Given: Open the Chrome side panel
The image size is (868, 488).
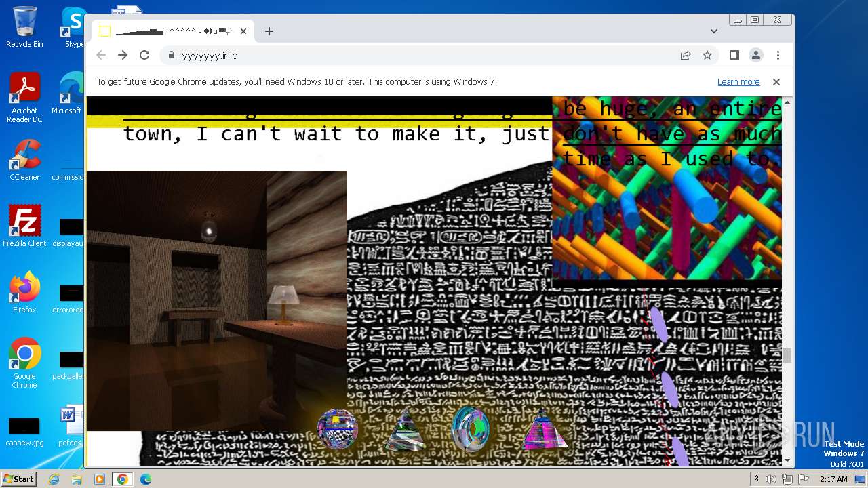Looking at the screenshot, I should coord(734,55).
